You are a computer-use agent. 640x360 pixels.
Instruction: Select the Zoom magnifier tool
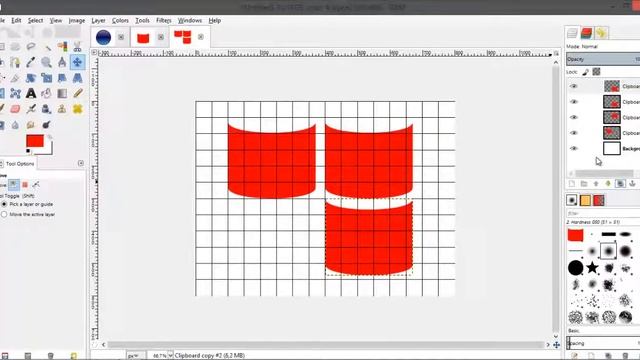point(47,62)
